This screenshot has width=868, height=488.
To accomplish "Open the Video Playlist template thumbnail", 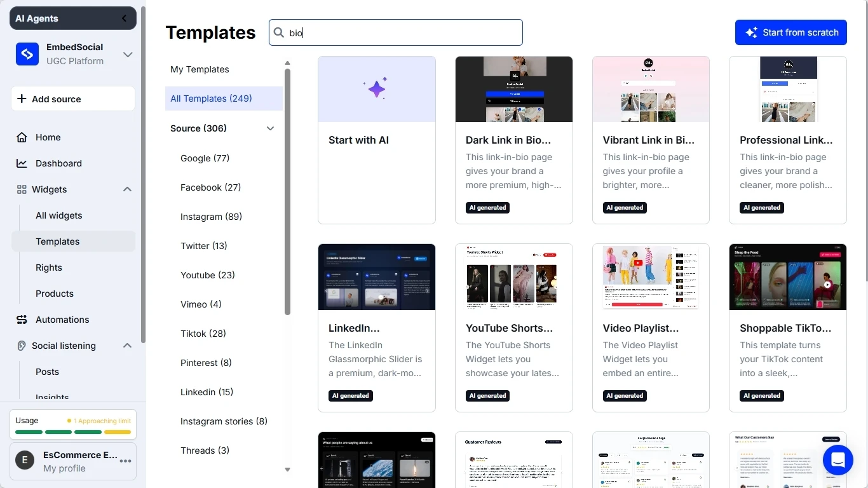I will pyautogui.click(x=651, y=277).
